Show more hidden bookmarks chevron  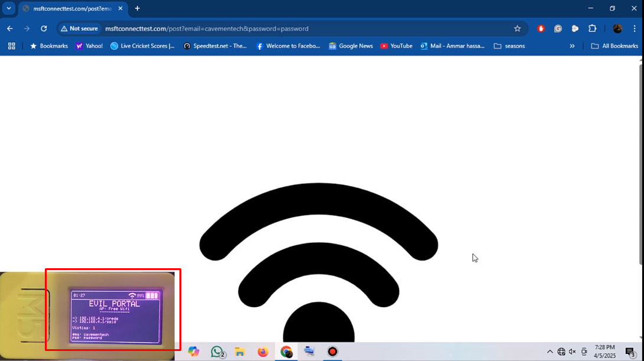tap(572, 46)
